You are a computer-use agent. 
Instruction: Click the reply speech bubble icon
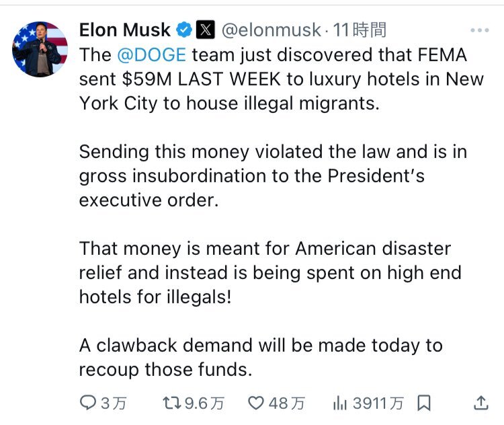coord(88,403)
